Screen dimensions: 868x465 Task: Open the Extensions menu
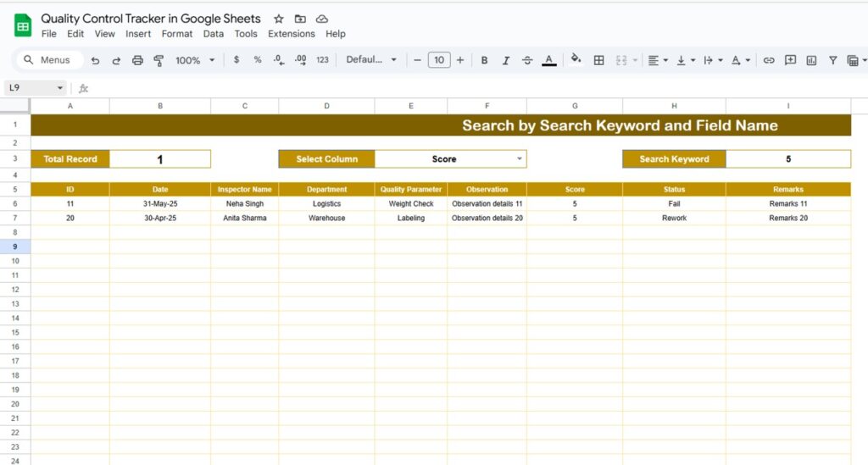[292, 34]
